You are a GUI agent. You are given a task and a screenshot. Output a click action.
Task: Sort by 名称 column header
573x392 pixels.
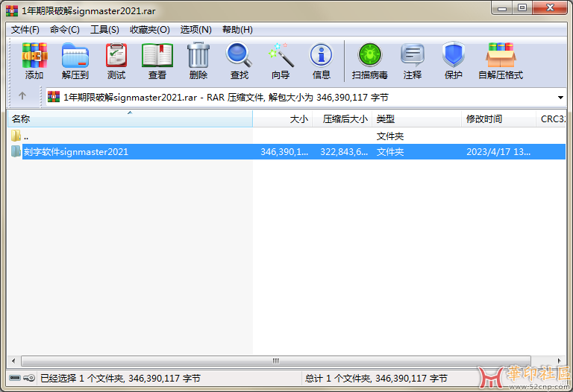tap(130, 119)
